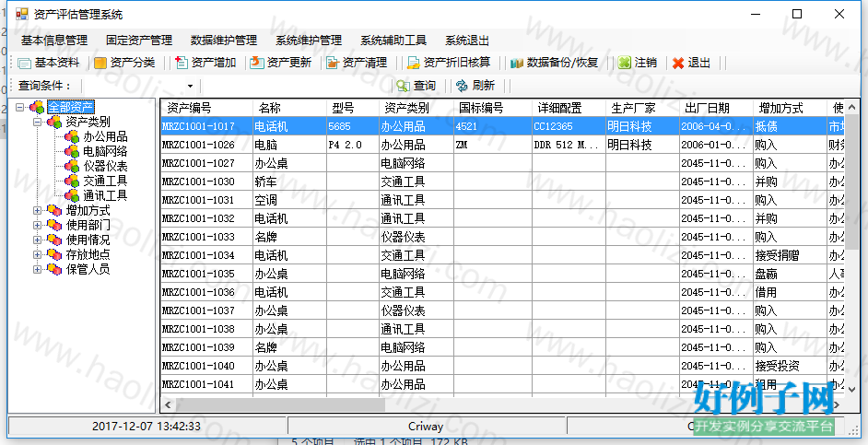Select the 查询 magnifier icon
The width and height of the screenshot is (868, 445).
point(403,86)
